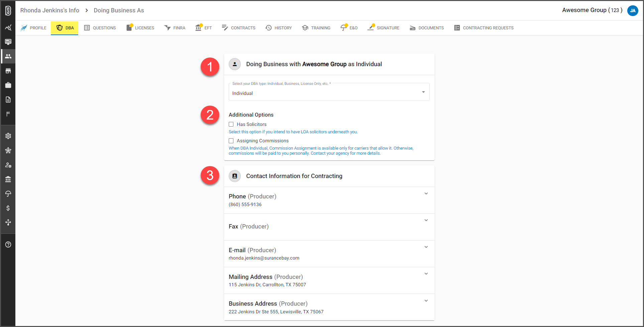Click the Additional Options heading

coord(251,115)
